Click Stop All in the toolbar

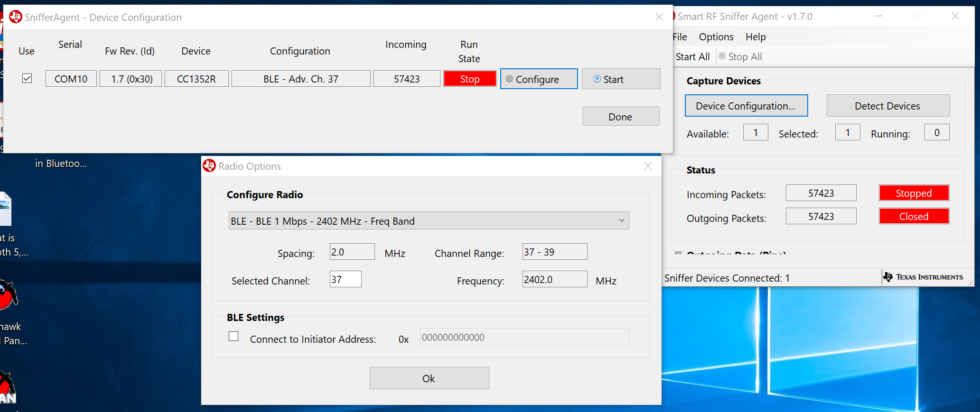[740, 57]
